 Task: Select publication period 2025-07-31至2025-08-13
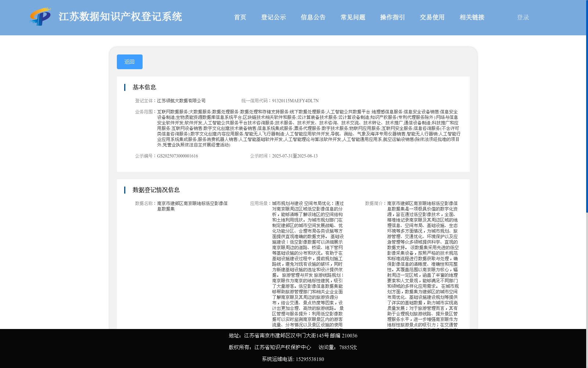click(295, 156)
